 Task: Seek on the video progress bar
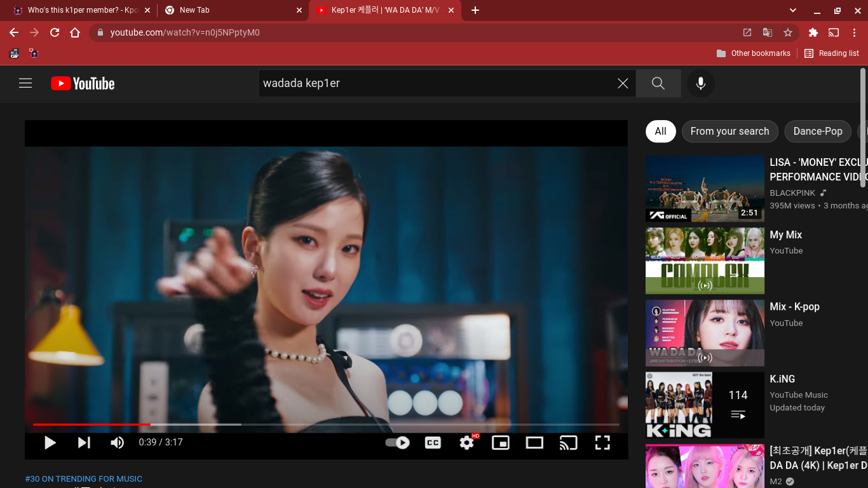(x=326, y=424)
